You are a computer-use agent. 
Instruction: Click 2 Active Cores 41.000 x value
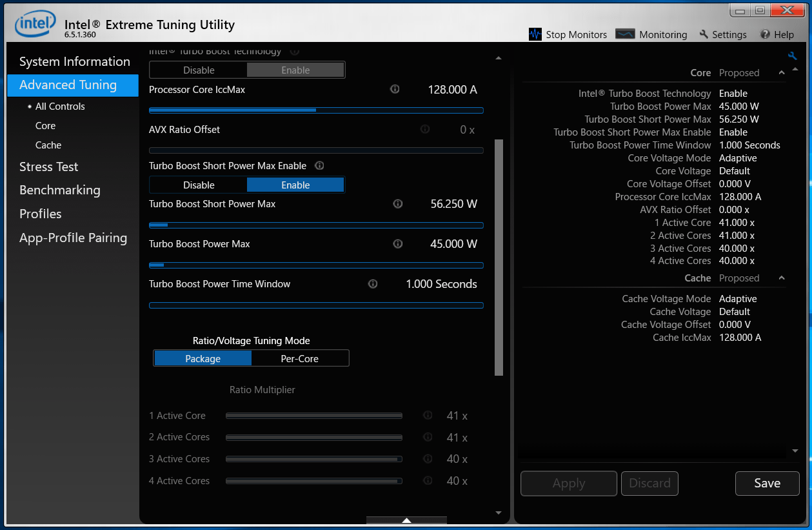click(737, 236)
